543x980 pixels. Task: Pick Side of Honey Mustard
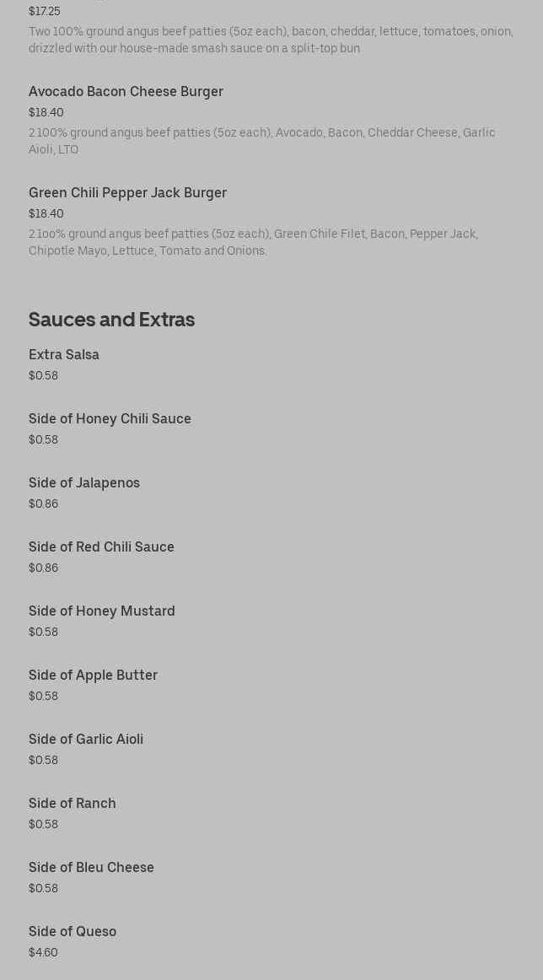tap(102, 611)
